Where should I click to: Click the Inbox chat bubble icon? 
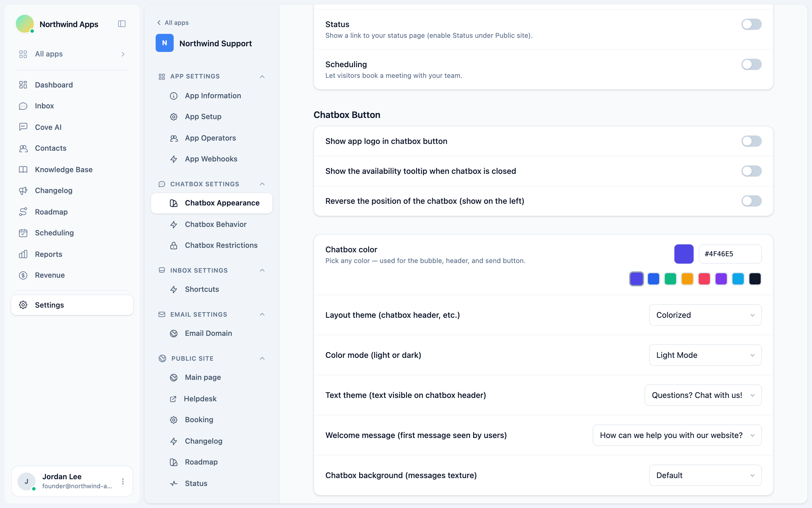click(23, 106)
